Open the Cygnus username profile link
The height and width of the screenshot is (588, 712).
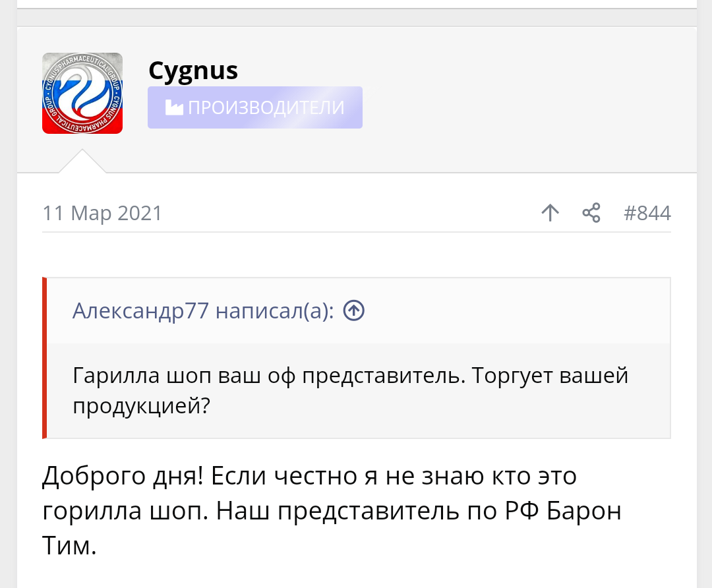coord(193,70)
